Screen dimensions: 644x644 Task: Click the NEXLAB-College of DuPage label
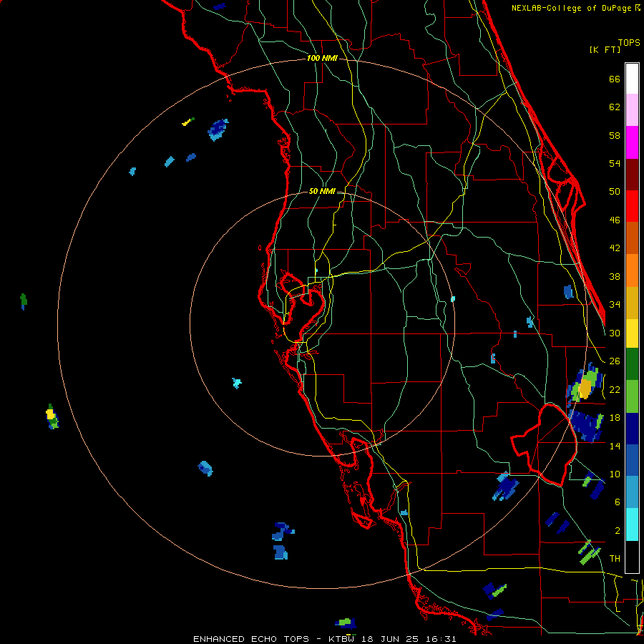point(573,8)
